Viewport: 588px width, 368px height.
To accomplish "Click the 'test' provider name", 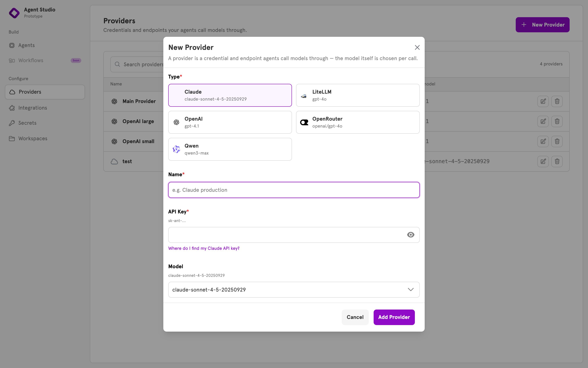I will click(127, 161).
